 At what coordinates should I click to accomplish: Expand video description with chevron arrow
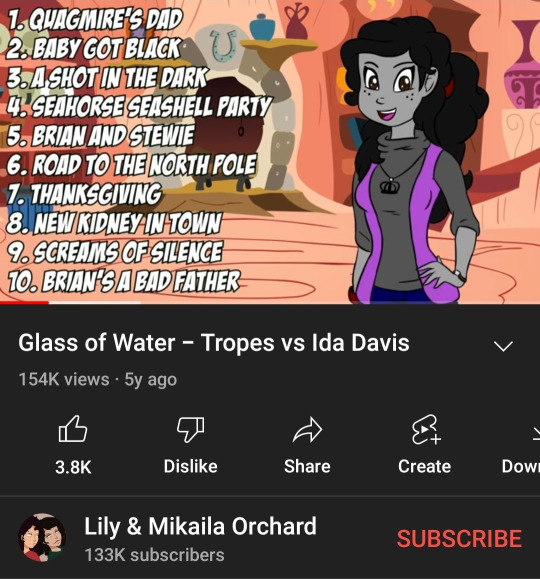tap(503, 346)
